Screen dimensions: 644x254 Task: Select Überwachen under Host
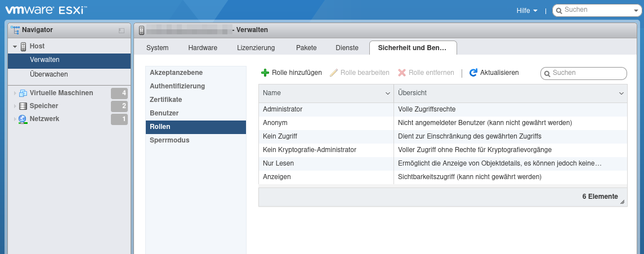(49, 74)
